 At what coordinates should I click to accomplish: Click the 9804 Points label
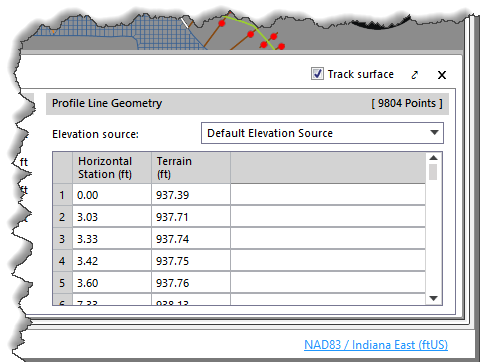pos(407,103)
